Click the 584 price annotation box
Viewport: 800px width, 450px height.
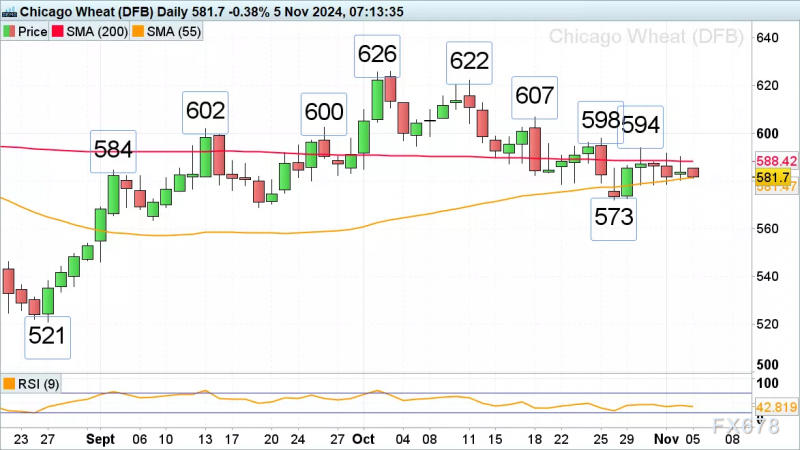click(x=113, y=152)
